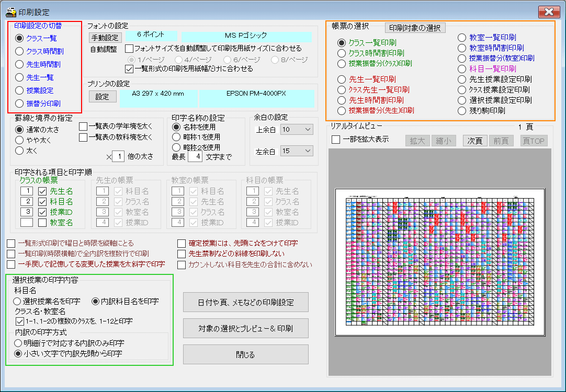Select 太く line thickness option
This screenshot has width=566, height=392.
click(19, 151)
